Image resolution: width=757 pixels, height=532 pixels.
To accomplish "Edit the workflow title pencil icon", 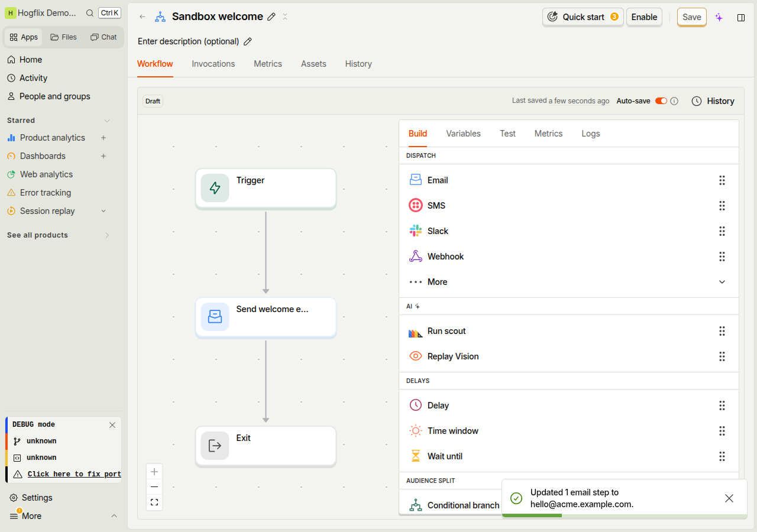I will pos(271,17).
